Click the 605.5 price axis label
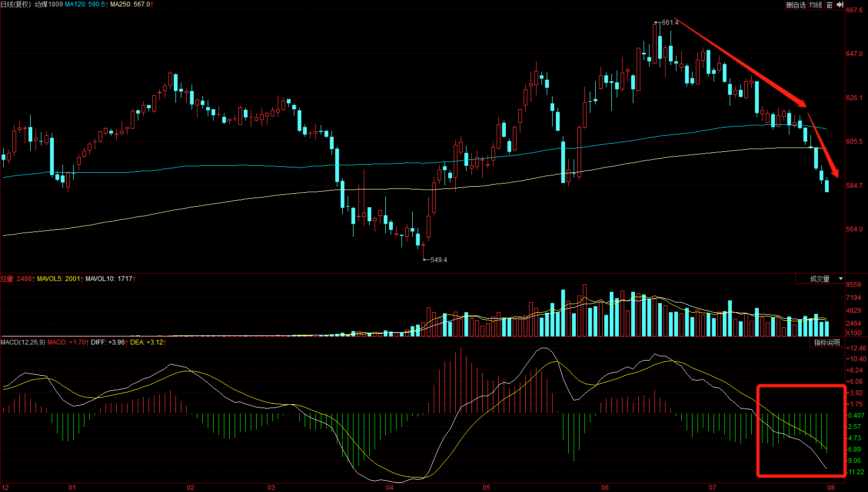This screenshot has height=492, width=868. [854, 142]
